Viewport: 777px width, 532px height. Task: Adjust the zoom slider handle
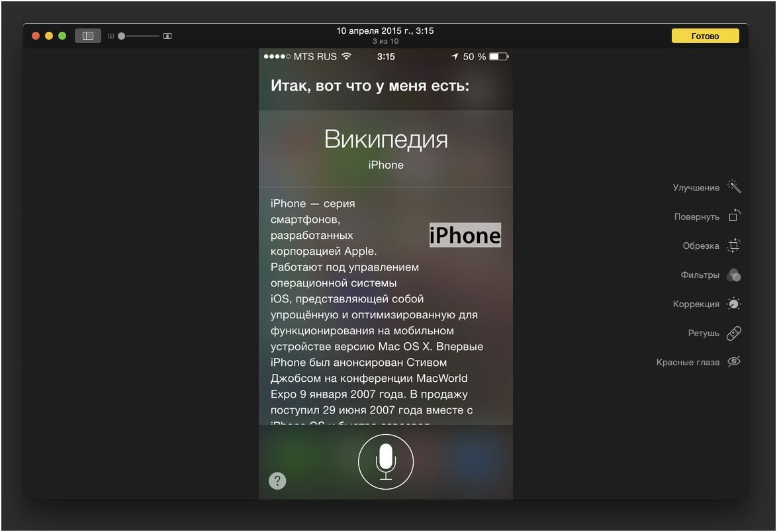click(x=122, y=36)
